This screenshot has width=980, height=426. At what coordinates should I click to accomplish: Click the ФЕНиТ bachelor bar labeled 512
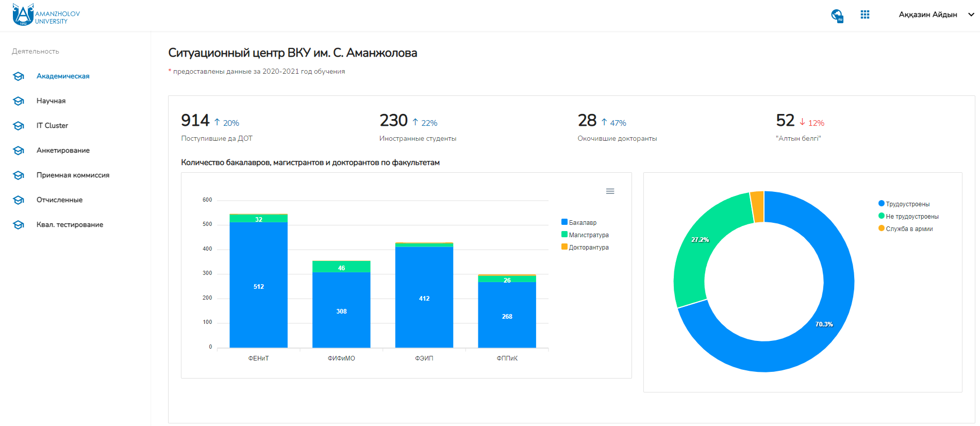pos(258,286)
